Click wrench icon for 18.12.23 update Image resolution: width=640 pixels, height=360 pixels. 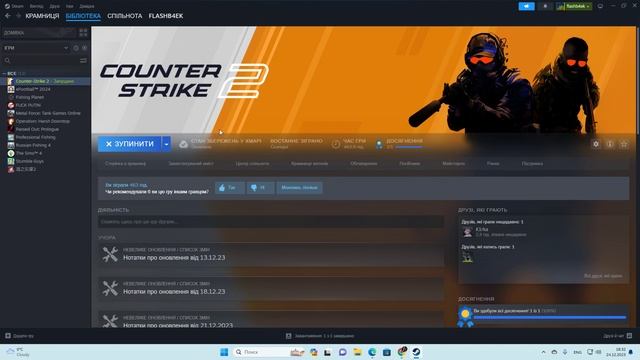point(110,288)
